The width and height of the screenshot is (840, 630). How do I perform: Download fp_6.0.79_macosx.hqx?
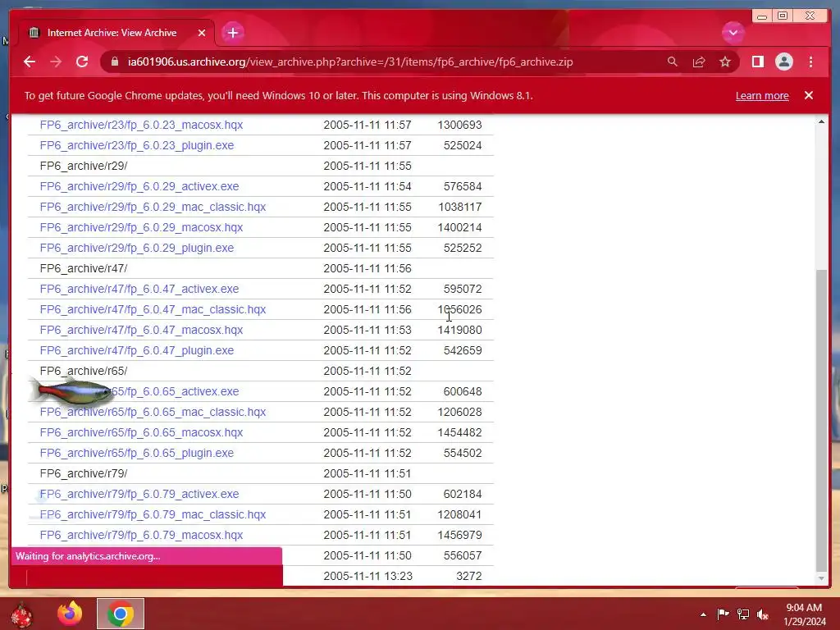click(141, 535)
